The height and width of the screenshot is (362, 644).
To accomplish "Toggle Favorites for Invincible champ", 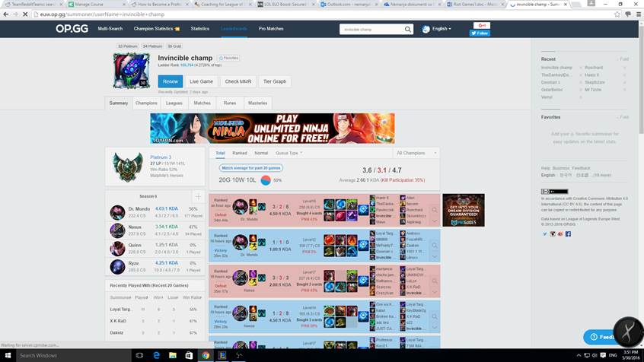I will (x=228, y=59).
